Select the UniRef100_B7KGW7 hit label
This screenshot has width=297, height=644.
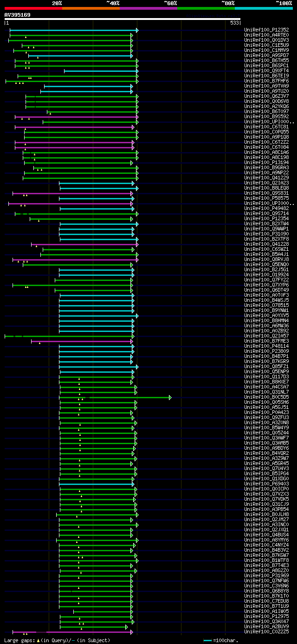point(266,555)
